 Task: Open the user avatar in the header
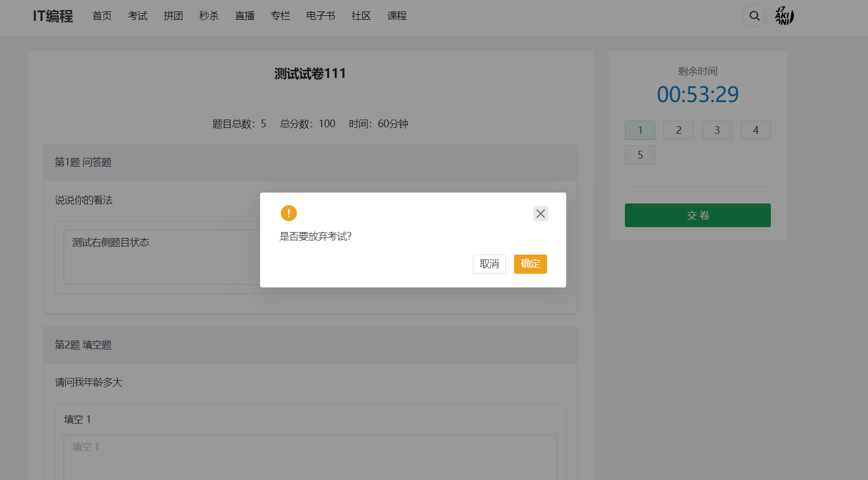click(784, 16)
